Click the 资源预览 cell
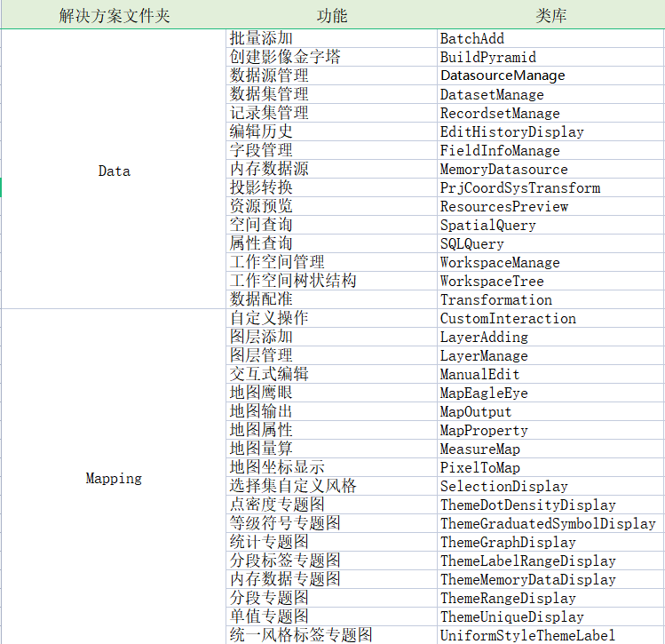The image size is (665, 644). [332, 207]
